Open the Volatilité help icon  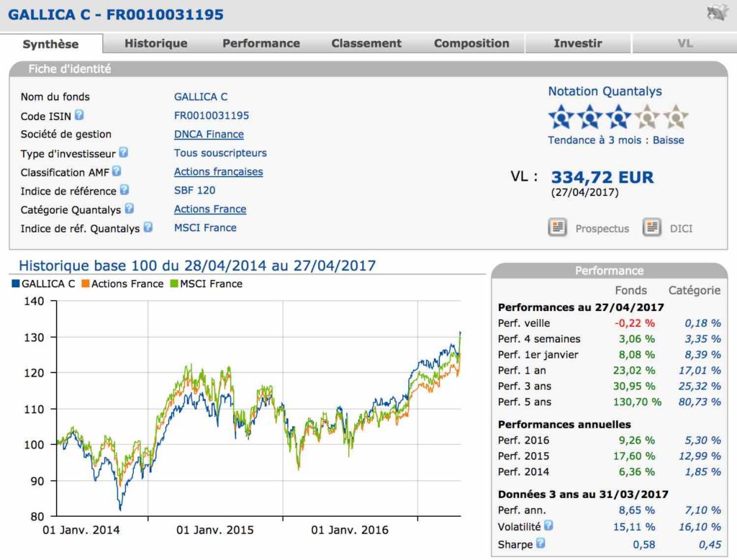(548, 525)
